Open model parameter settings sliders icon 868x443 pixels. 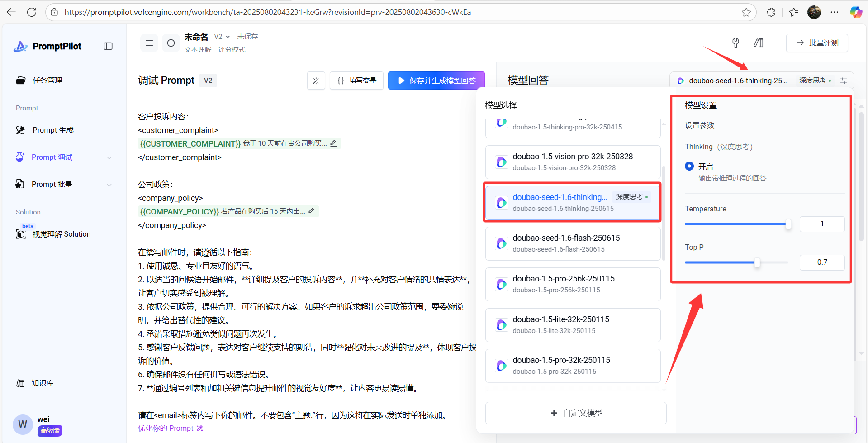[844, 81]
